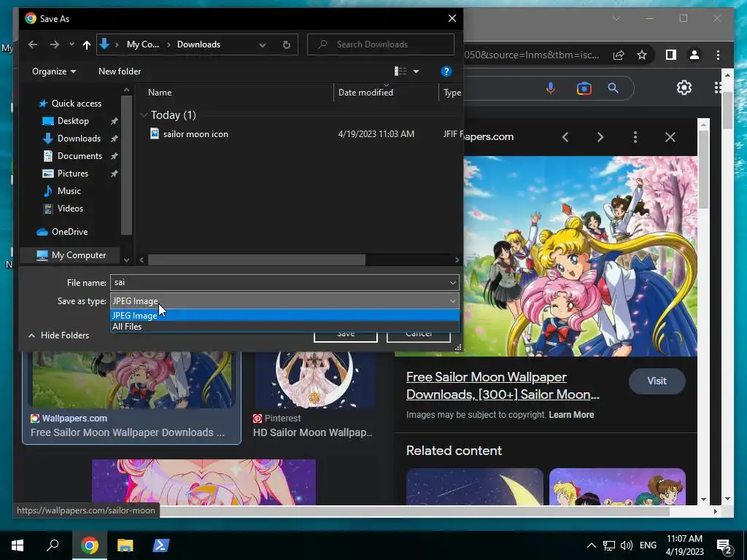Open Save As help icon
This screenshot has height=560, width=747.
[x=446, y=71]
